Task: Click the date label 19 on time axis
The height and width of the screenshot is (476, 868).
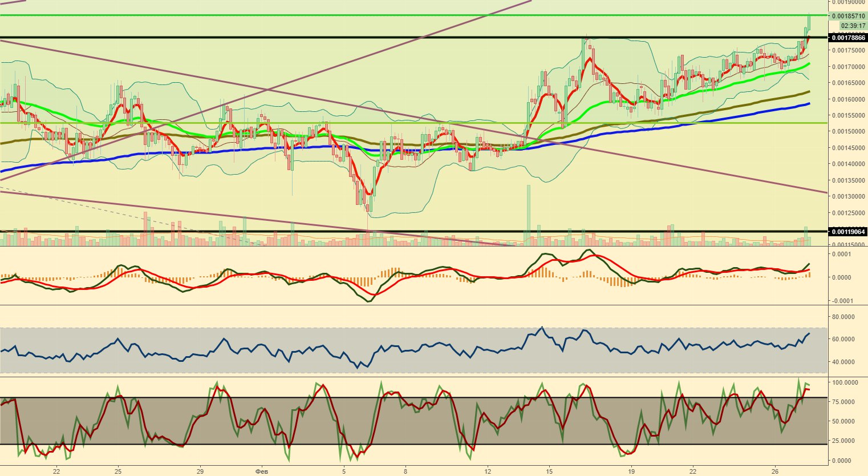Action: tap(631, 471)
